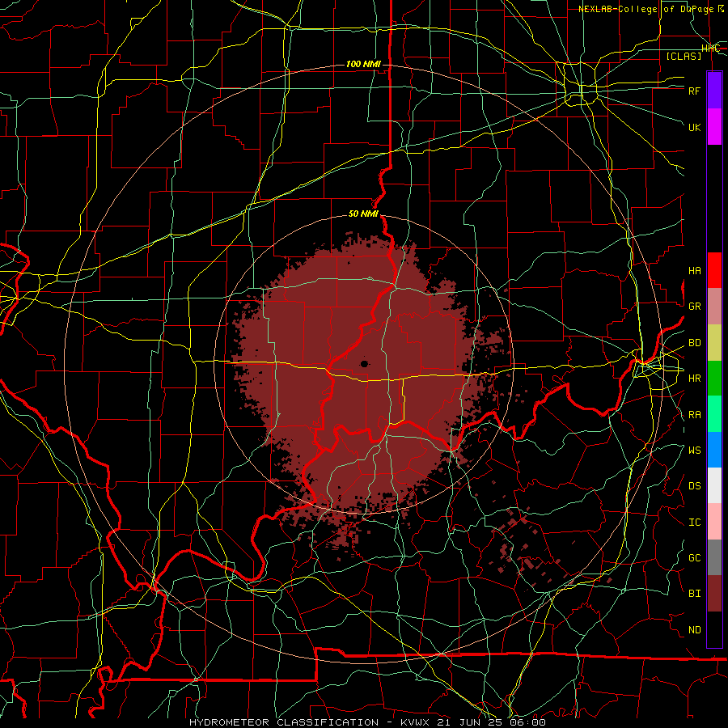Image resolution: width=728 pixels, height=728 pixels.
Task: Click the HR legend label
Action: pyautogui.click(x=695, y=379)
